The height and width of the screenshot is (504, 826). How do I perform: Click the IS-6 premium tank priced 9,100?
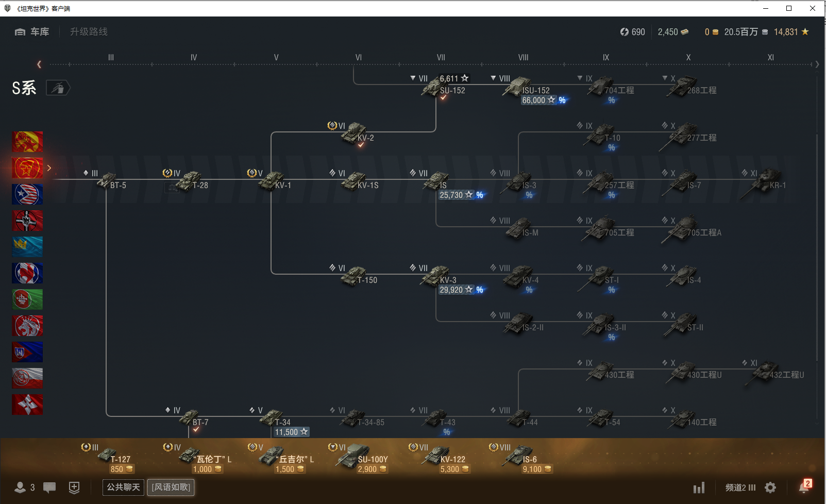coord(520,458)
